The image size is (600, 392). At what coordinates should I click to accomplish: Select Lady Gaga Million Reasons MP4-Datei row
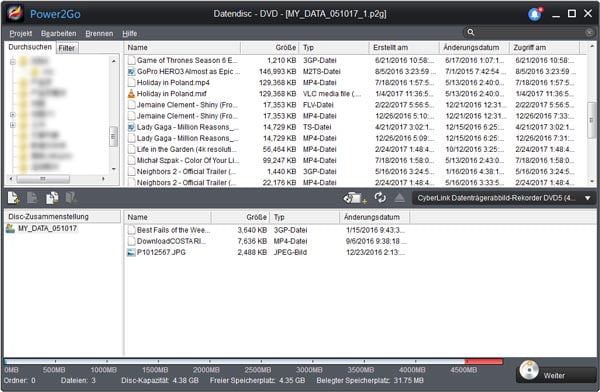coord(355,138)
